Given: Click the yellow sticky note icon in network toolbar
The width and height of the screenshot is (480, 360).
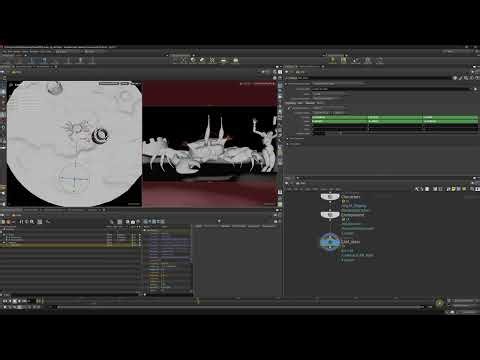Looking at the screenshot, I should click(454, 189).
